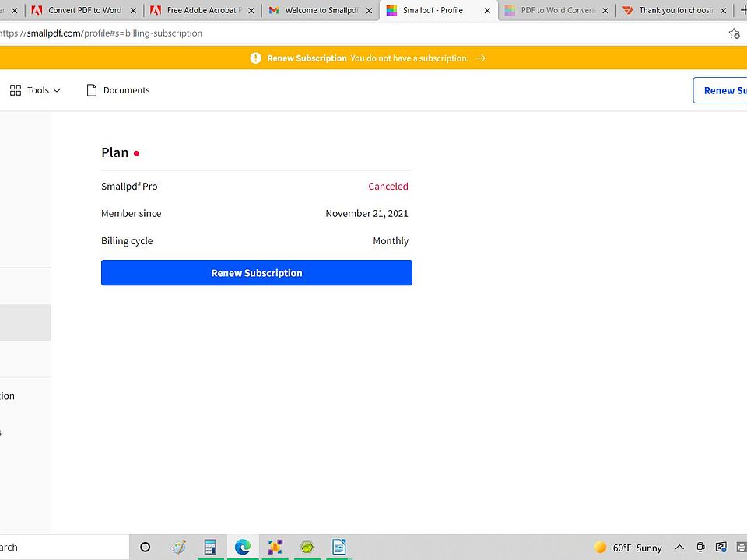Close the Convert PDF to Word tab

pos(133,10)
